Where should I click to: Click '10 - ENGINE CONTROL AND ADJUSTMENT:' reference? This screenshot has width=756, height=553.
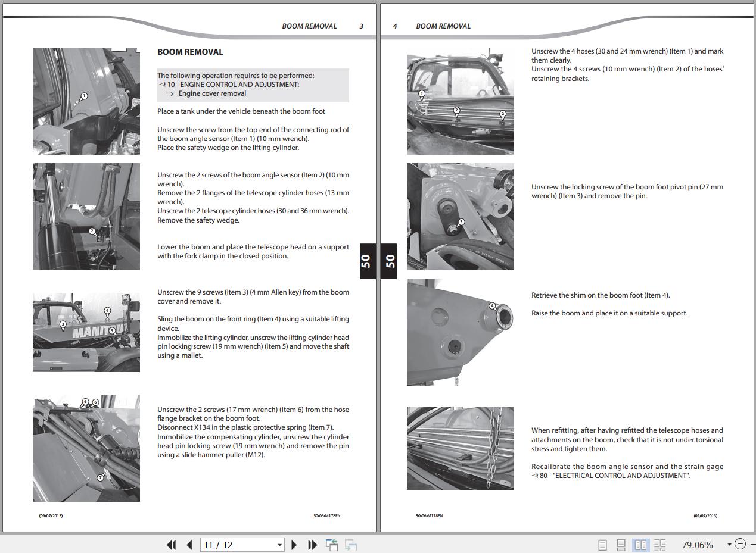click(233, 85)
